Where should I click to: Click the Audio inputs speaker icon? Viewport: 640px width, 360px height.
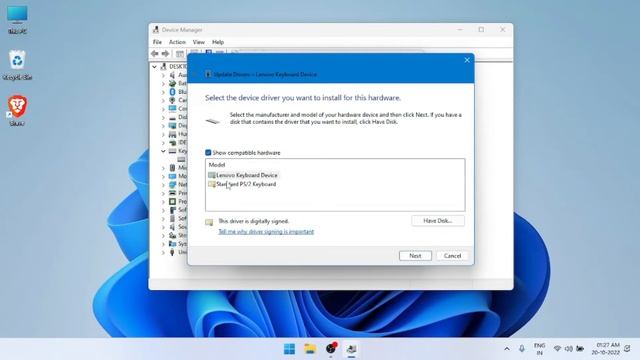172,75
